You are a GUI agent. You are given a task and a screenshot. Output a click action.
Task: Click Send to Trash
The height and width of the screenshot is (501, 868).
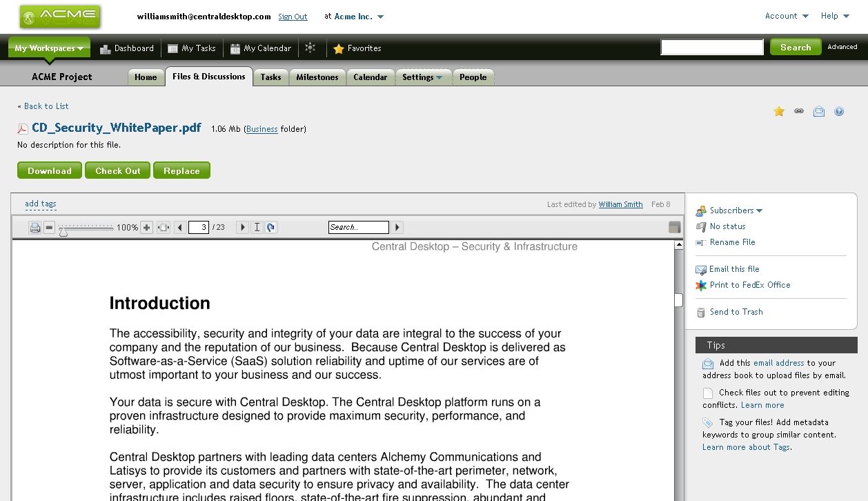[736, 312]
